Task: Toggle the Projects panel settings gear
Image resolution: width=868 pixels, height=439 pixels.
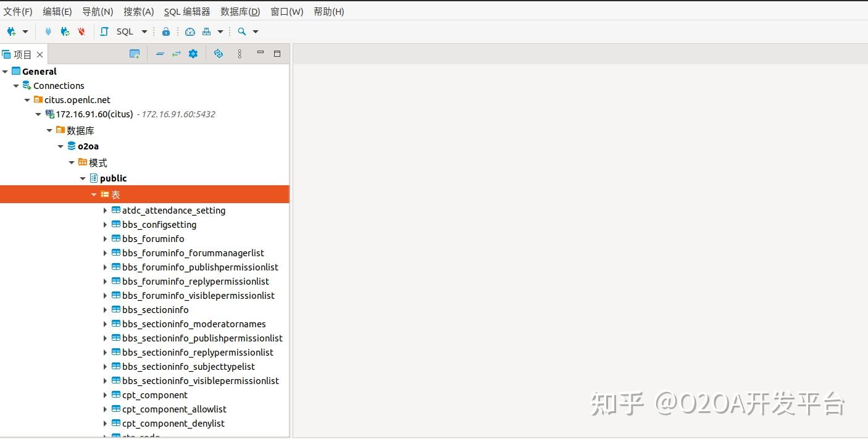Action: [x=193, y=54]
